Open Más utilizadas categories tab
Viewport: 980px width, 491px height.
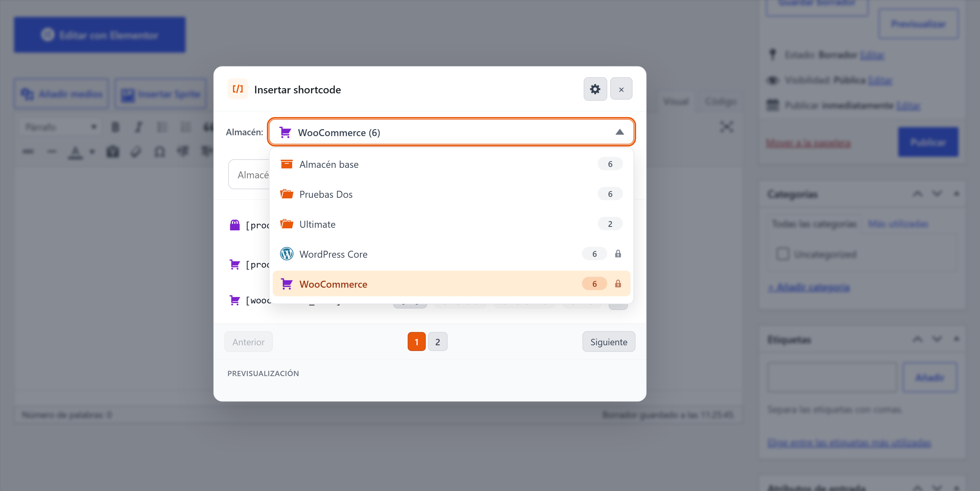(898, 224)
